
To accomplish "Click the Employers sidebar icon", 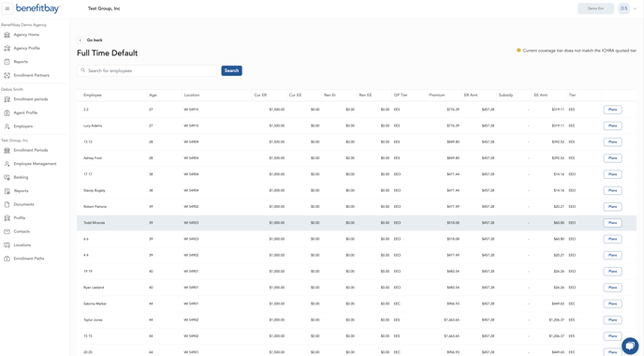I will click(7, 126).
